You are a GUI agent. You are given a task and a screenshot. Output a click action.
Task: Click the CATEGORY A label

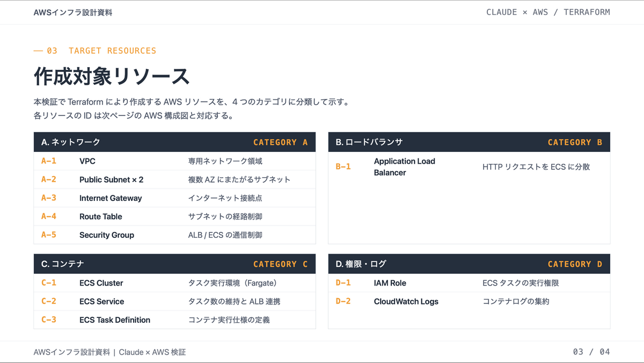pos(281,142)
